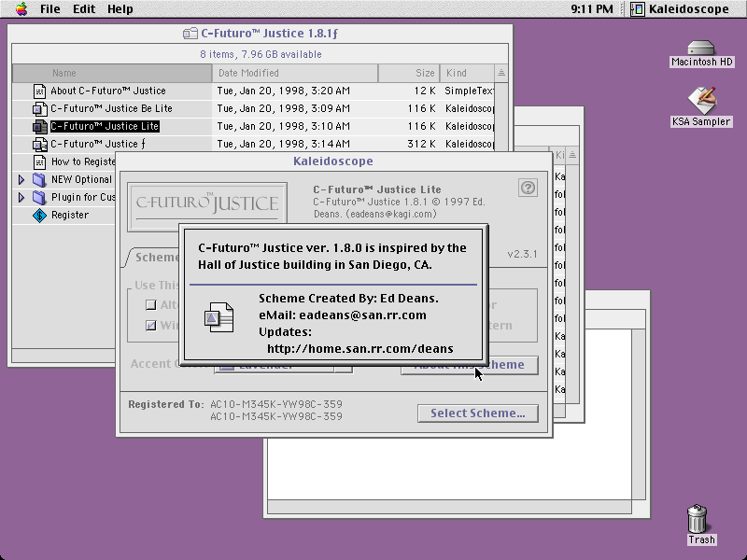
Task: Click the How to Register document icon
Action: click(x=39, y=161)
